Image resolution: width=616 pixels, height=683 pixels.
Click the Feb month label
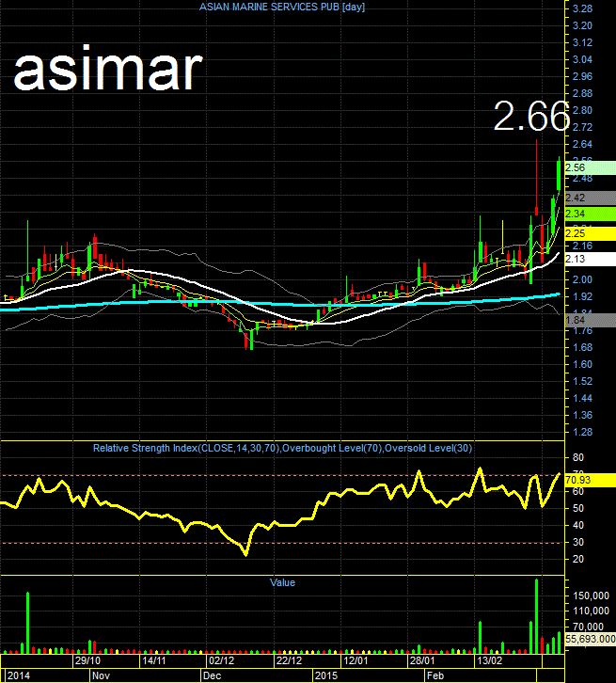(x=435, y=675)
